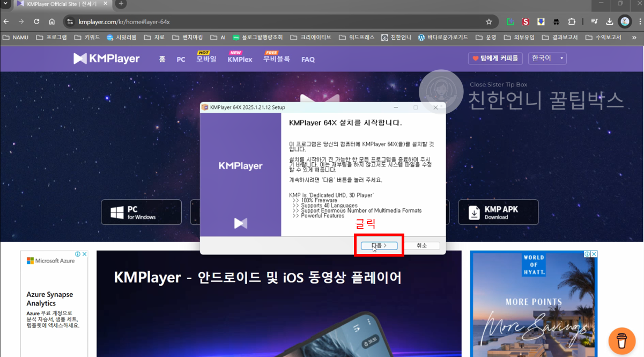The width and height of the screenshot is (644, 357).
Task: Click the World of Hyatt ad
Action: [x=534, y=303]
